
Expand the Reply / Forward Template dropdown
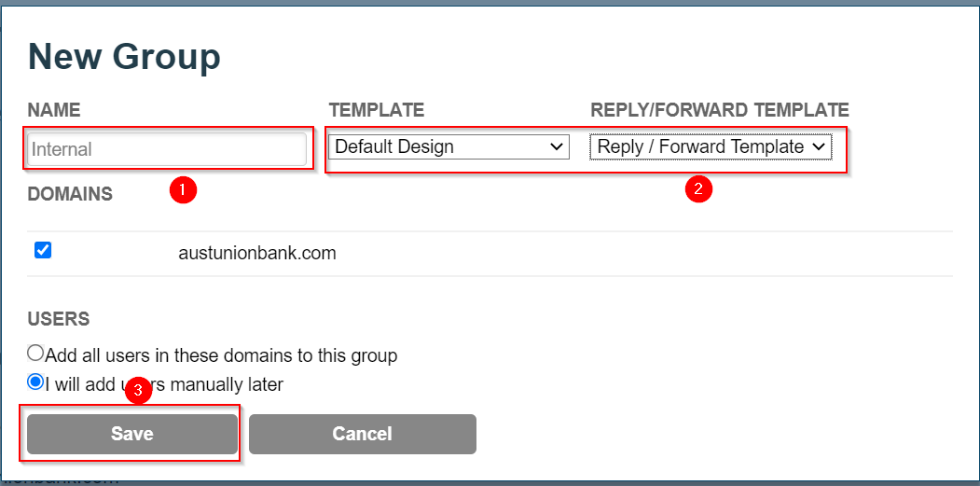710,146
